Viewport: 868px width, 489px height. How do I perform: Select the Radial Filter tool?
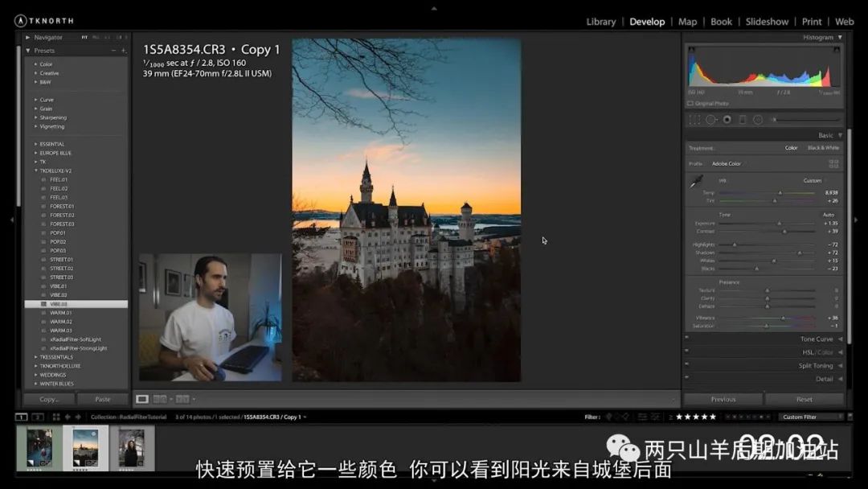pos(758,120)
